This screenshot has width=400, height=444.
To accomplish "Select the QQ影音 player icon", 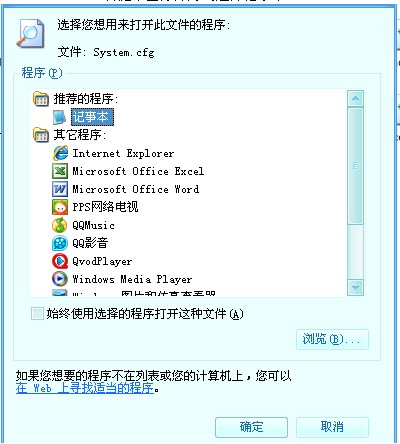I will (60, 243).
